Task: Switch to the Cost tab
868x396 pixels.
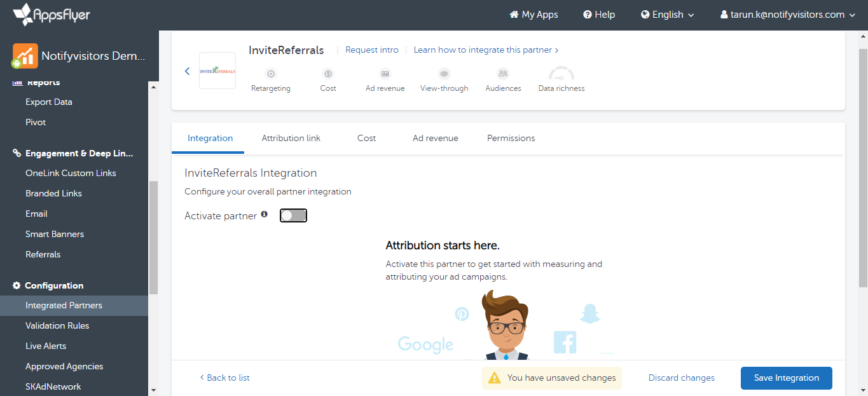Action: coord(367,138)
